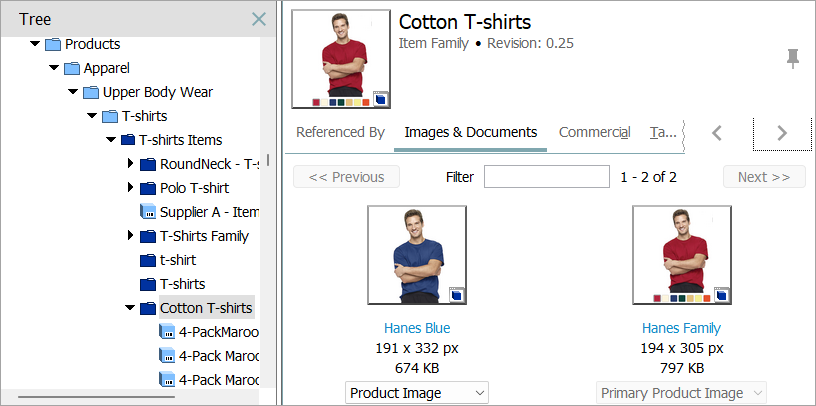Click the Products folder icon
The width and height of the screenshot is (816, 406).
(x=53, y=44)
